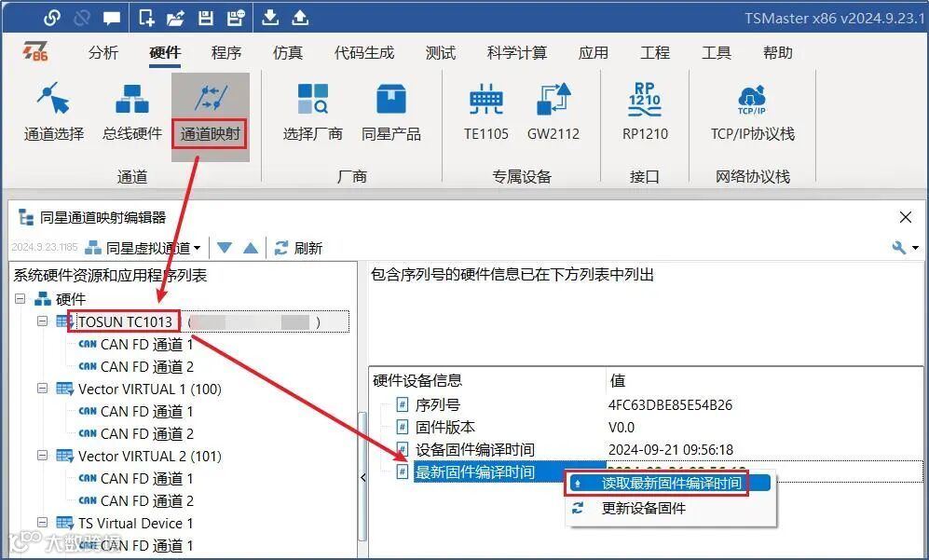Collapse the 硬件 root tree node
929x560 pixels.
[20, 299]
